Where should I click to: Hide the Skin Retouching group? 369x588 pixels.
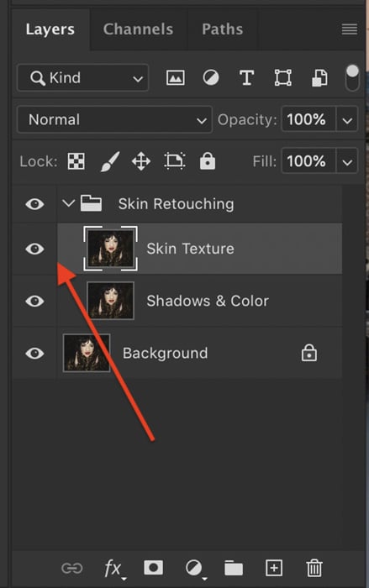pyautogui.click(x=34, y=204)
